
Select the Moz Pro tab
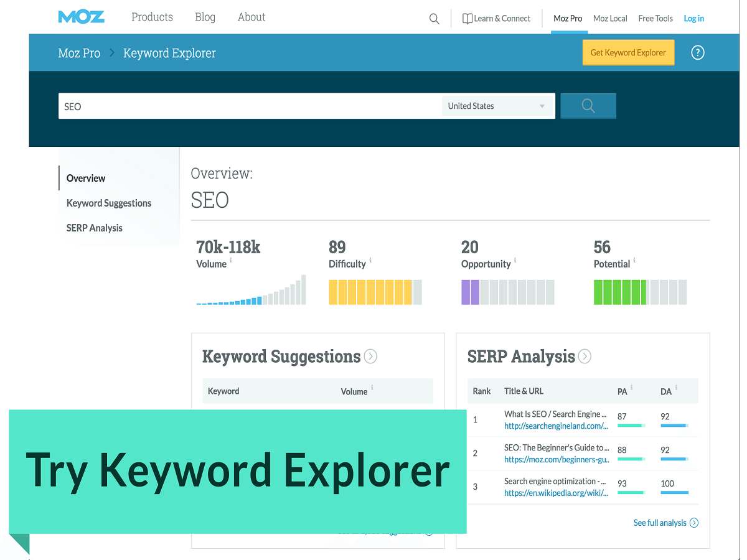(x=568, y=19)
